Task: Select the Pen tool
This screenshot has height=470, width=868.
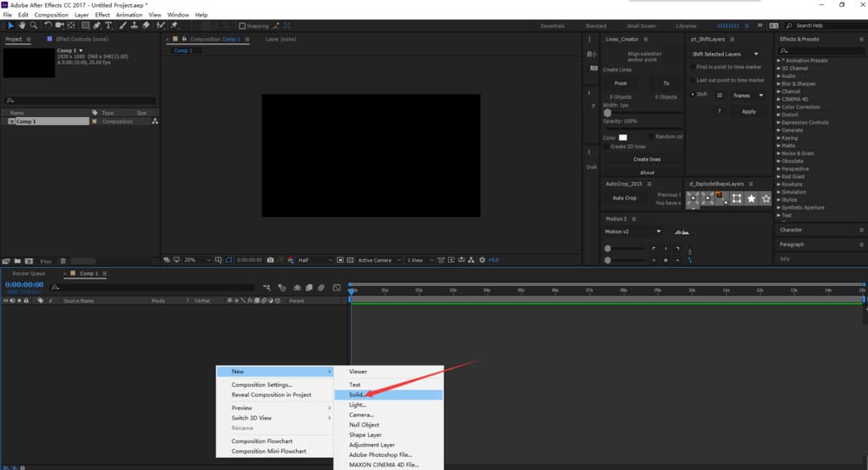Action: point(96,26)
